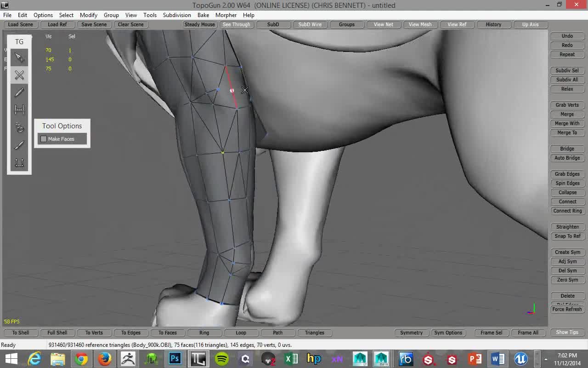This screenshot has height=368, width=588.
Task: Click the taskbar clock showing 7:02 PM
Action: 567,356
